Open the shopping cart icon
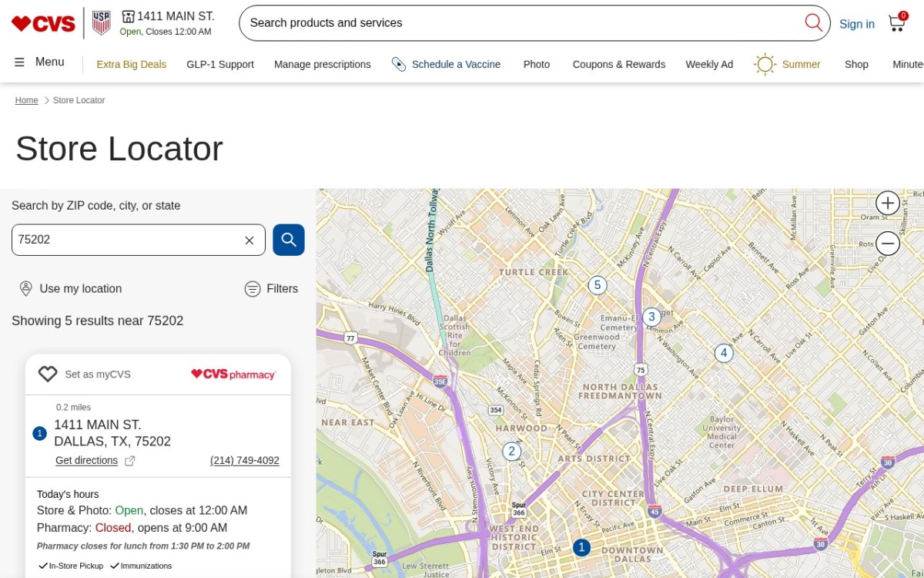924x578 pixels. 897,22
